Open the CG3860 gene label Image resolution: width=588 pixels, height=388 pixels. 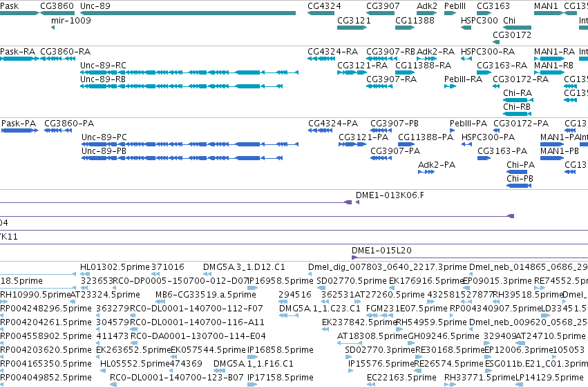click(57, 6)
